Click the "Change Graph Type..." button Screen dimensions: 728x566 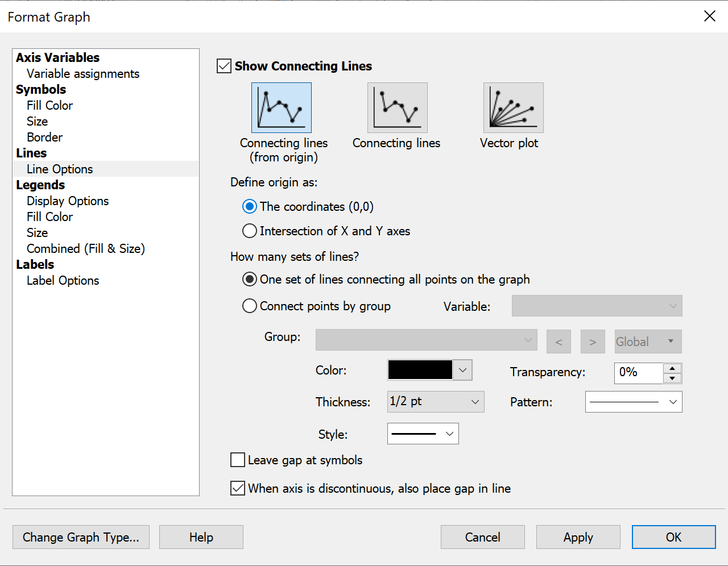[x=81, y=537]
